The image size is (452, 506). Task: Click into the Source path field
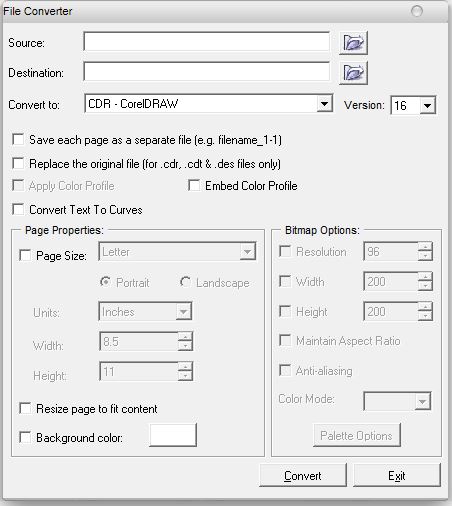point(207,42)
